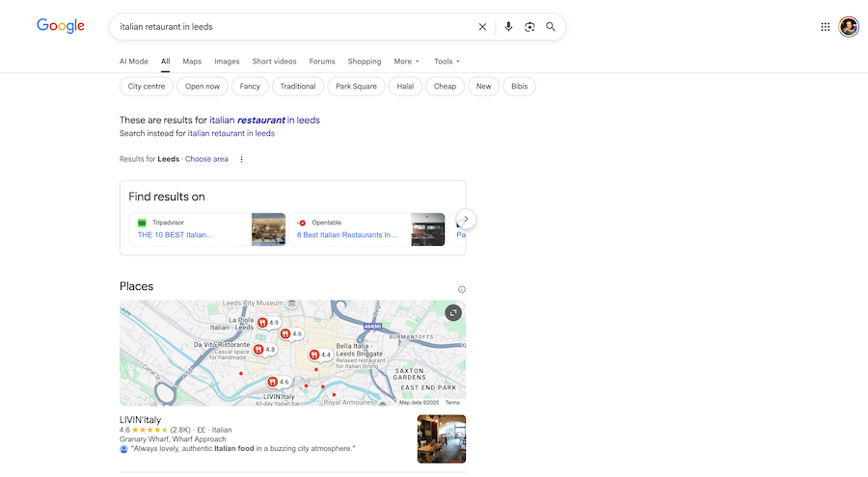Toggle the Halal filter chip
Screen dimensions: 868x477
(x=405, y=87)
